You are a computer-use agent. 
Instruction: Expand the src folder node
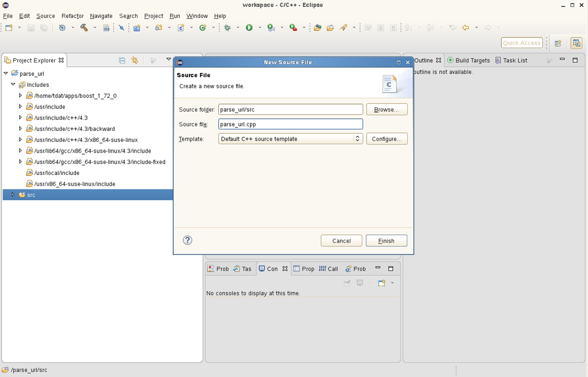13,195
